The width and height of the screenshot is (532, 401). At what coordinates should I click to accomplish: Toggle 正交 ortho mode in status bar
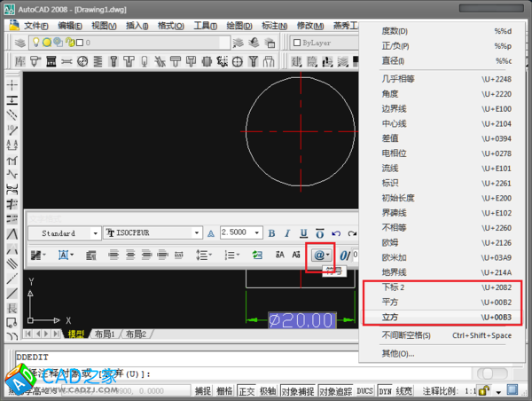(x=247, y=390)
